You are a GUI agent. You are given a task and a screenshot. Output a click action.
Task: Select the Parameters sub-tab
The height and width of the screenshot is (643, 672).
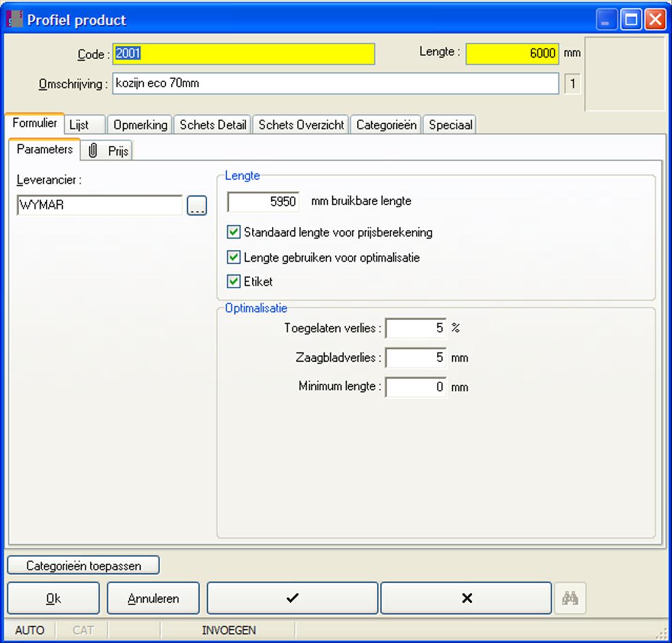click(x=45, y=149)
